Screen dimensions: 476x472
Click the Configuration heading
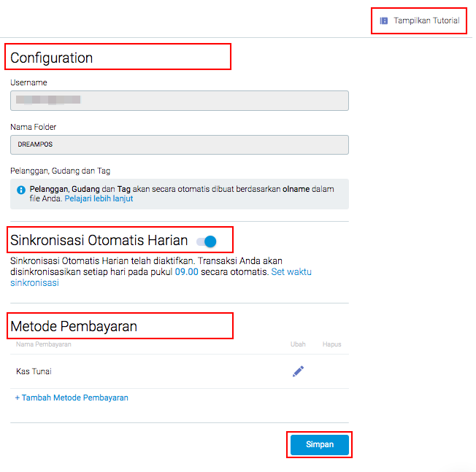(x=52, y=58)
